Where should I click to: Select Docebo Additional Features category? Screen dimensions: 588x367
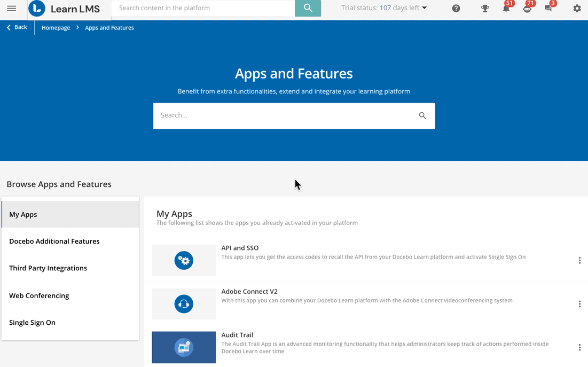pos(70,241)
